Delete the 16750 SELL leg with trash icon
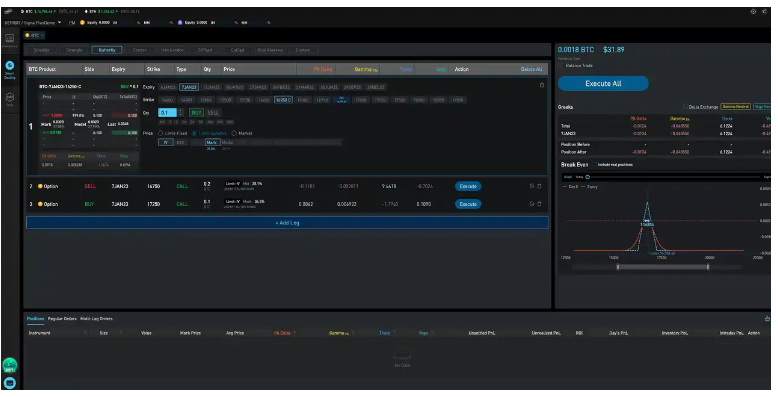Image resolution: width=778 pixels, height=397 pixels. [x=539, y=186]
